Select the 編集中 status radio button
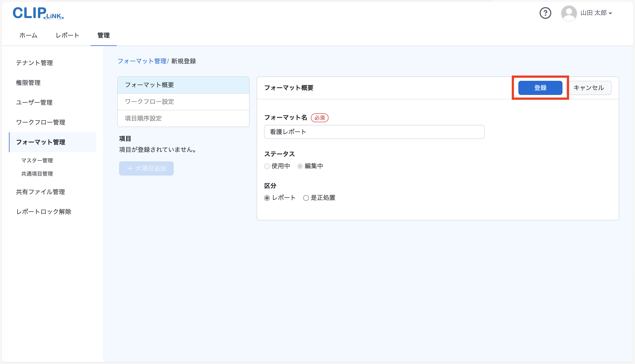Image resolution: width=635 pixels, height=364 pixels. (x=300, y=166)
